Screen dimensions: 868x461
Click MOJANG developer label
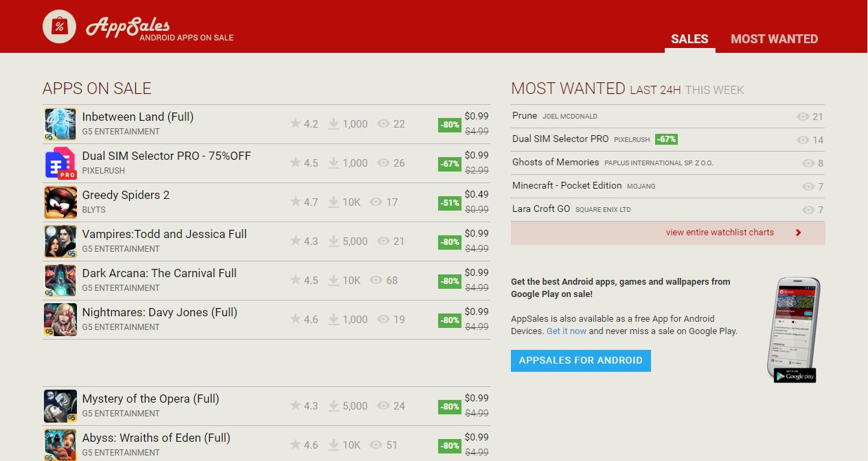(x=641, y=186)
